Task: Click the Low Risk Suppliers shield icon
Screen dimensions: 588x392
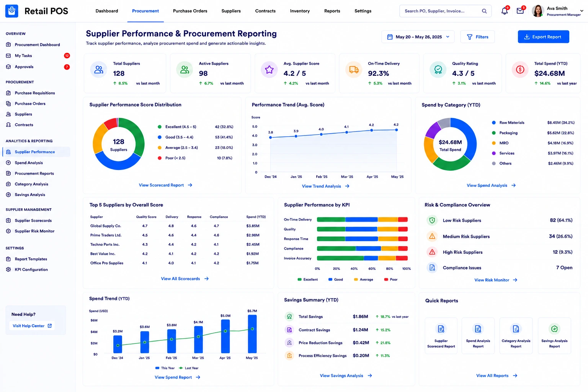Action: pos(432,220)
